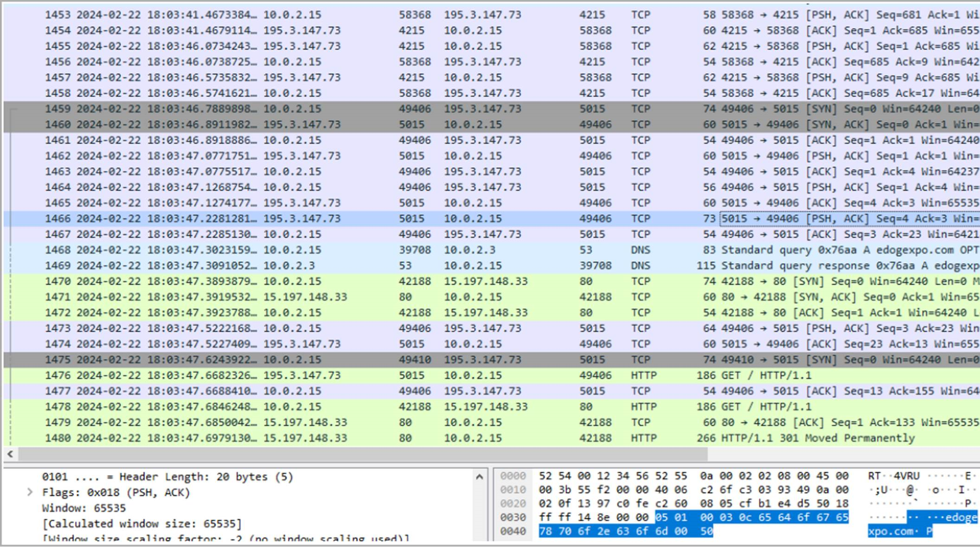Select packet 1471 row
Viewport: 980px width, 547px height.
(x=492, y=297)
